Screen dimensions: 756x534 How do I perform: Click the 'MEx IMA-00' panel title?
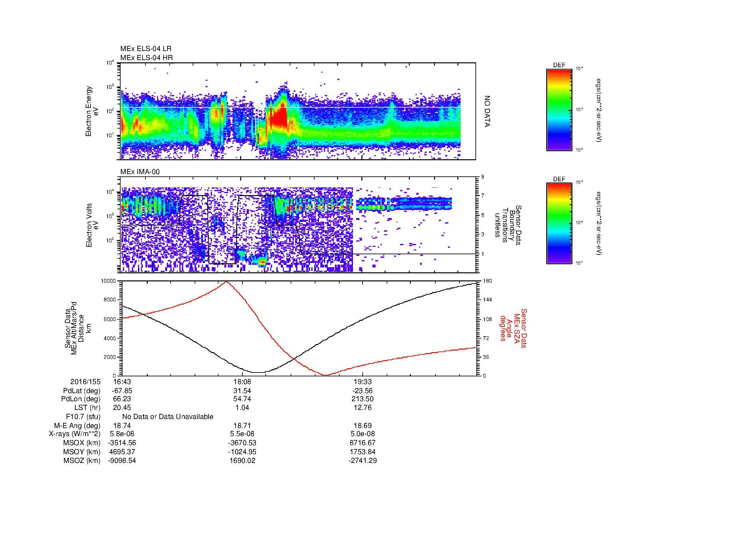(140, 172)
